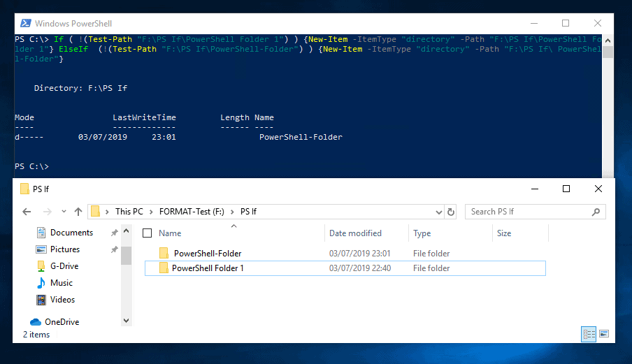Select FORMAT-Test (F:) breadcrumb
The width and height of the screenshot is (632, 364).
click(x=192, y=212)
